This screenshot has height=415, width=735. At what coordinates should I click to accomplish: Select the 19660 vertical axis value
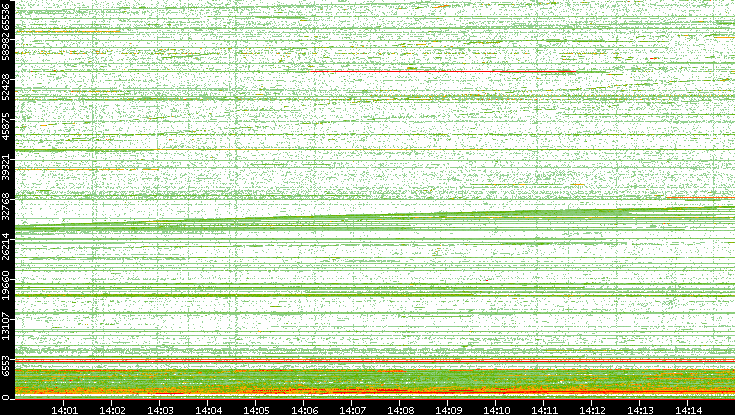tap(7, 285)
